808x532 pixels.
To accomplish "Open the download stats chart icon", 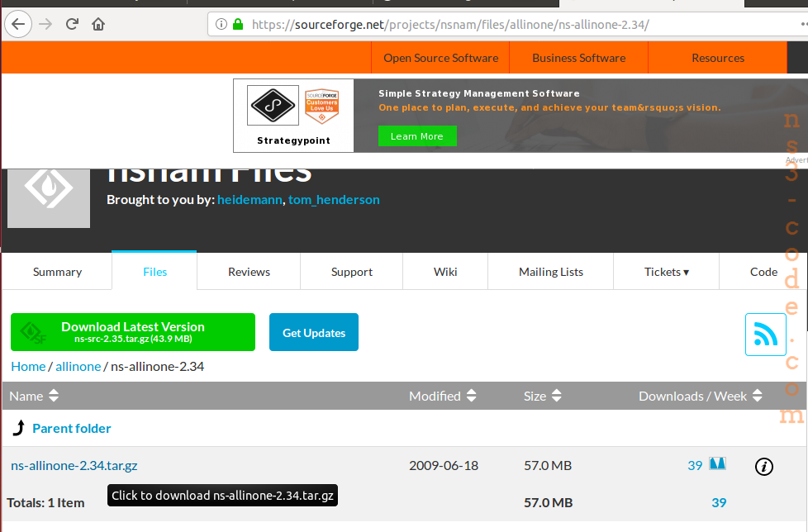I will pyautogui.click(x=717, y=463).
